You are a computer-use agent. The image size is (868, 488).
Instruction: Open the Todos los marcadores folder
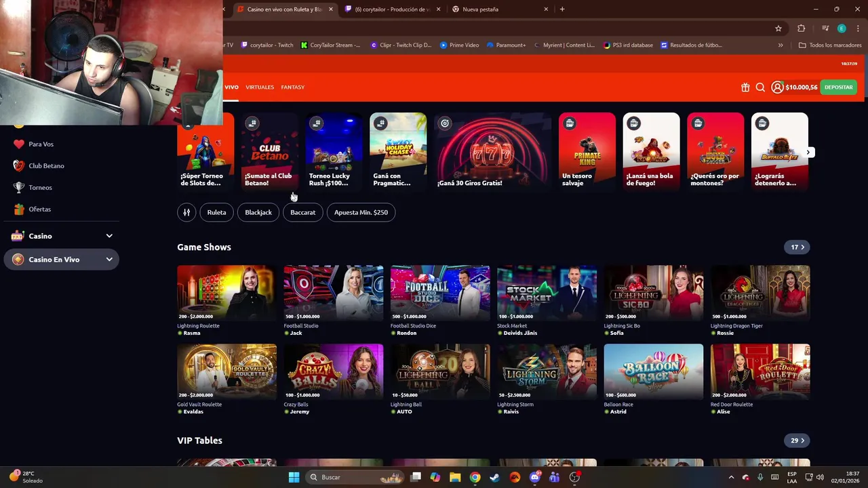tap(830, 45)
